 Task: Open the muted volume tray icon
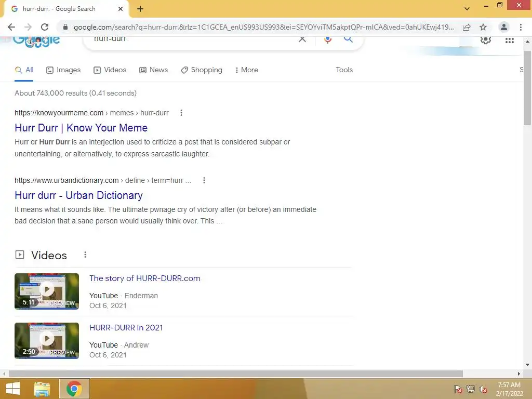click(x=483, y=389)
